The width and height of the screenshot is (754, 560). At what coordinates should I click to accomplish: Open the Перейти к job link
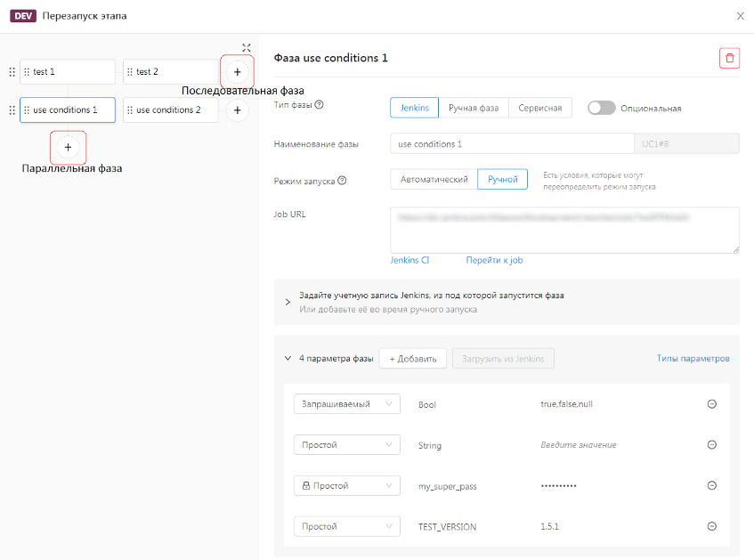click(494, 260)
